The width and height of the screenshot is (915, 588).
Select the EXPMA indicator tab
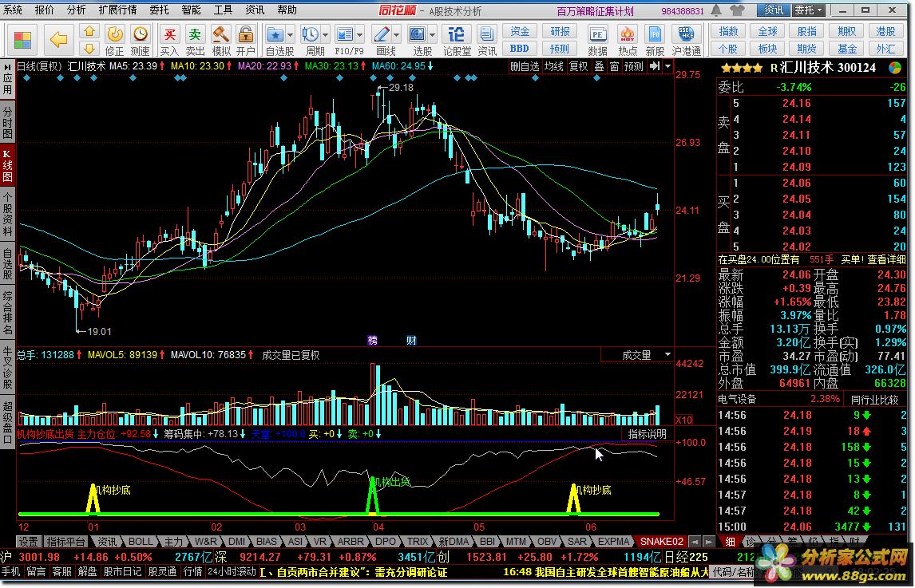614,542
